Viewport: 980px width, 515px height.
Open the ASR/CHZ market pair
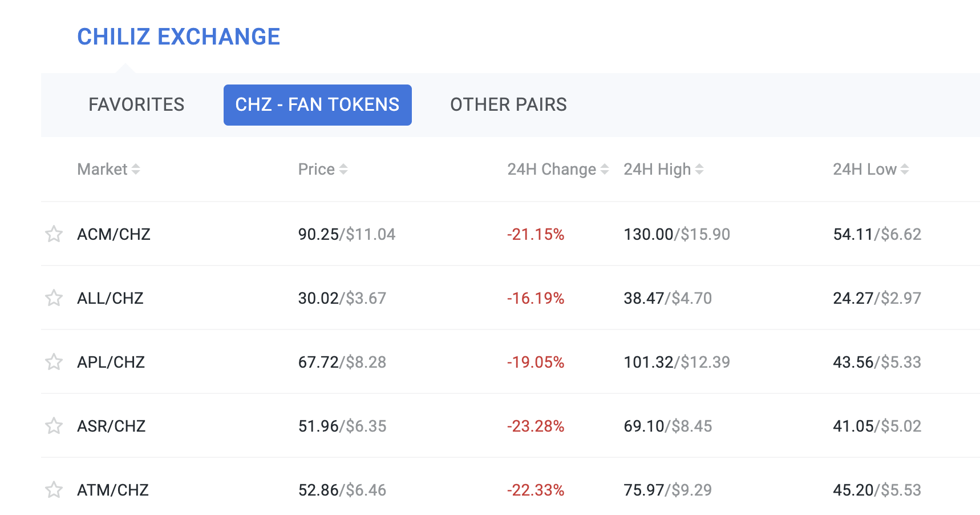(x=111, y=427)
